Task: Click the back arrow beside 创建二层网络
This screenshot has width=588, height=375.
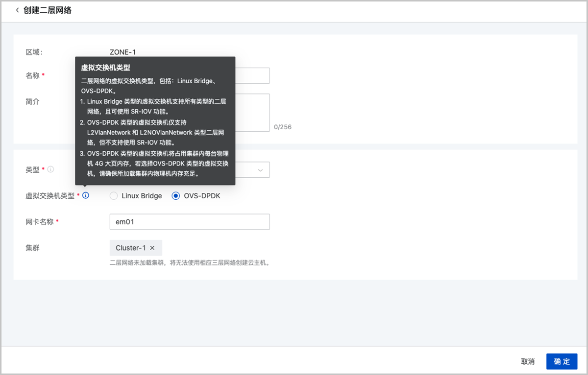Action: (x=18, y=10)
